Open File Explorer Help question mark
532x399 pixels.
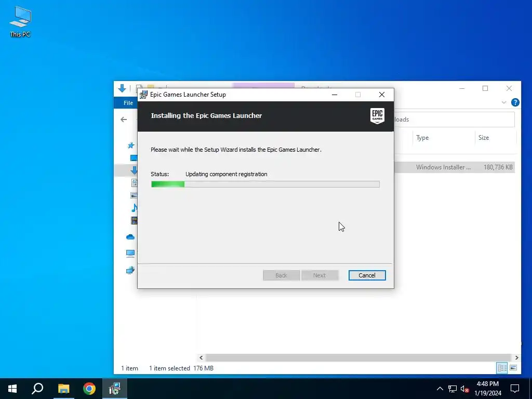[515, 102]
